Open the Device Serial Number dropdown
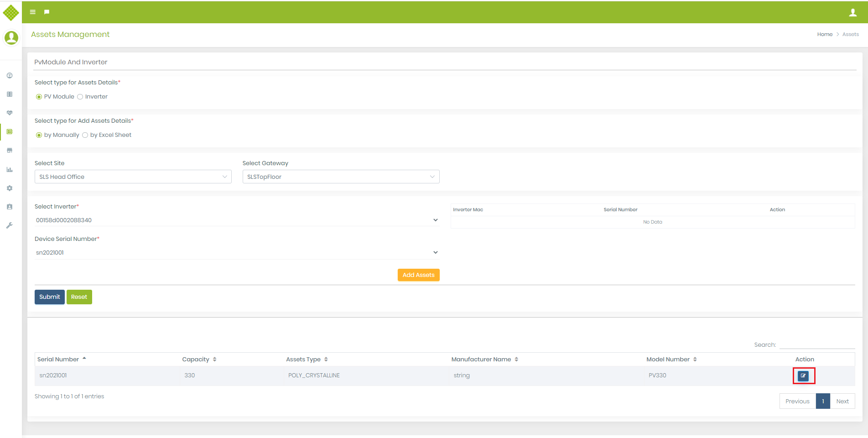 pyautogui.click(x=237, y=252)
